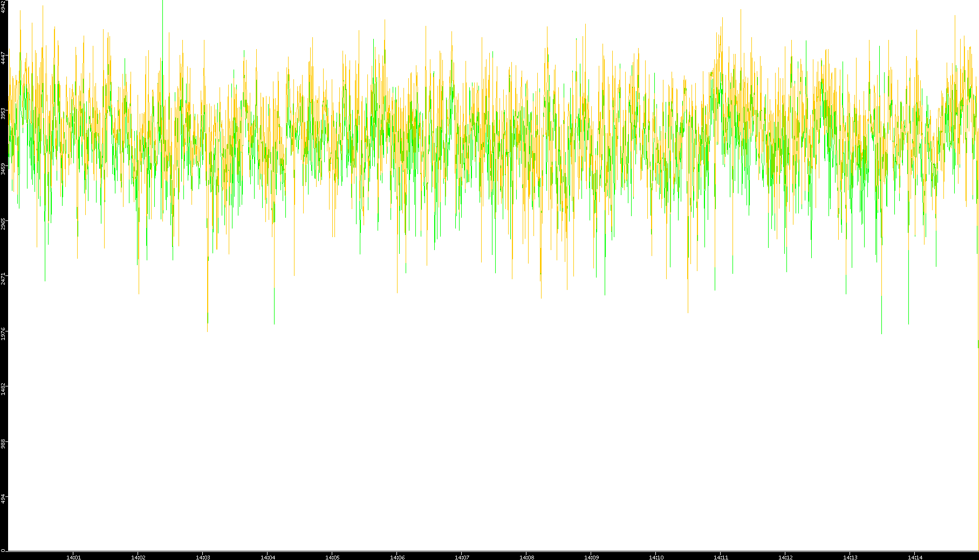This screenshot has height=560, width=979.
Task: Select the 14:08 time axis label
Action: [526, 557]
